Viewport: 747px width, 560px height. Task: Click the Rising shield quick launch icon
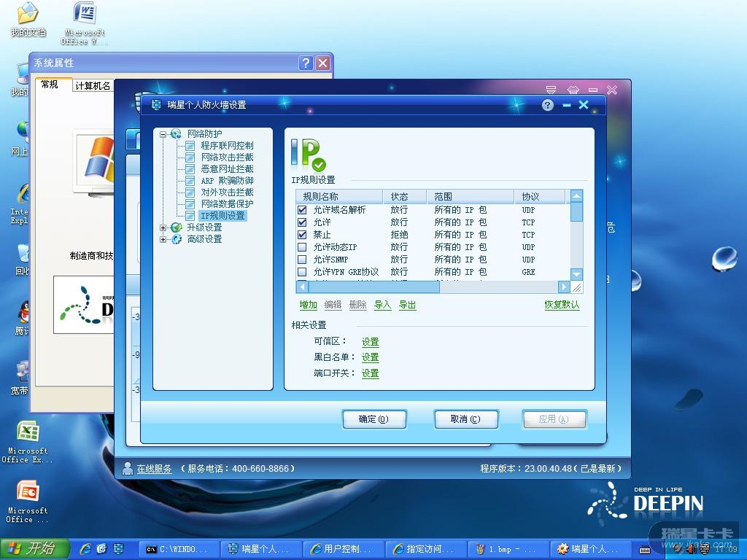[x=118, y=549]
